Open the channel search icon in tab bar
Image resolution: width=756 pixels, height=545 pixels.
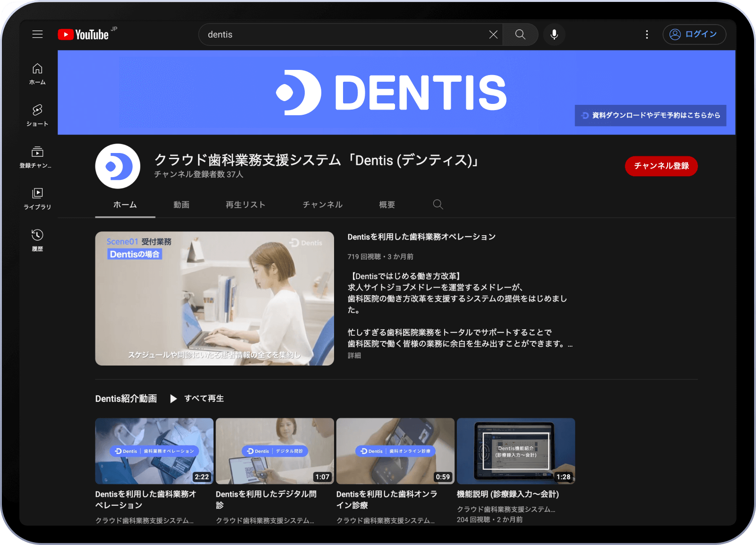click(x=438, y=204)
